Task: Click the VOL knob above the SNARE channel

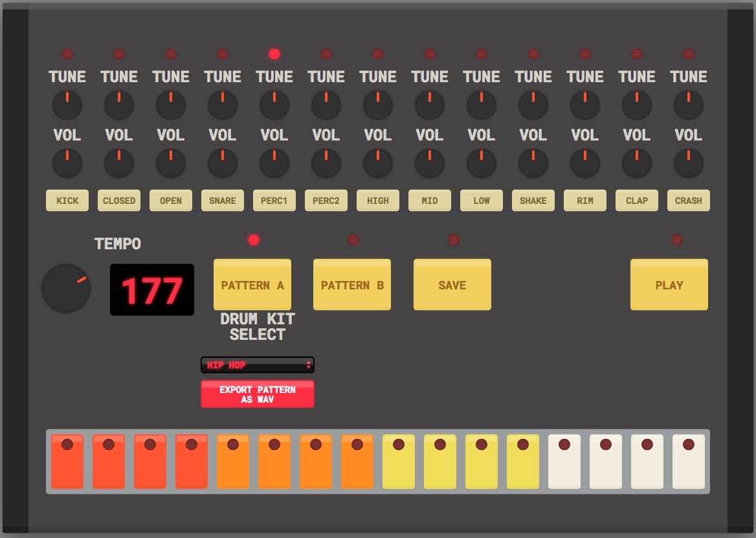Action: pos(223,163)
